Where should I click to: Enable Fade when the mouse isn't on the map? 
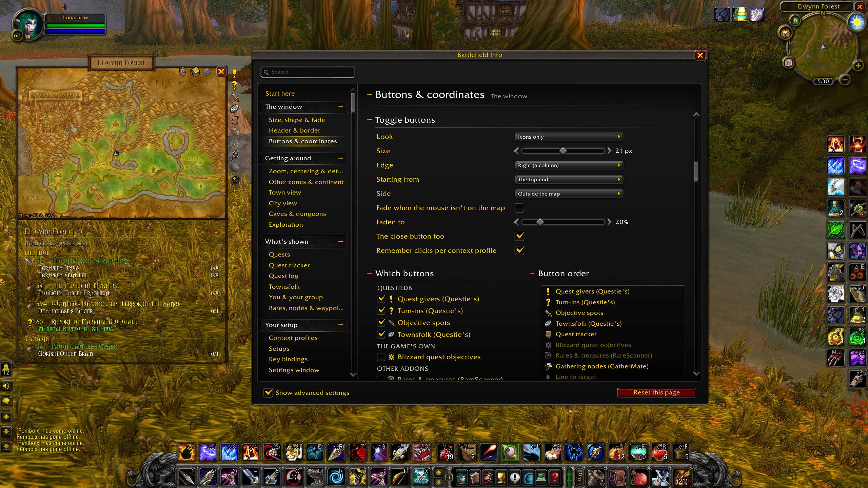point(519,208)
